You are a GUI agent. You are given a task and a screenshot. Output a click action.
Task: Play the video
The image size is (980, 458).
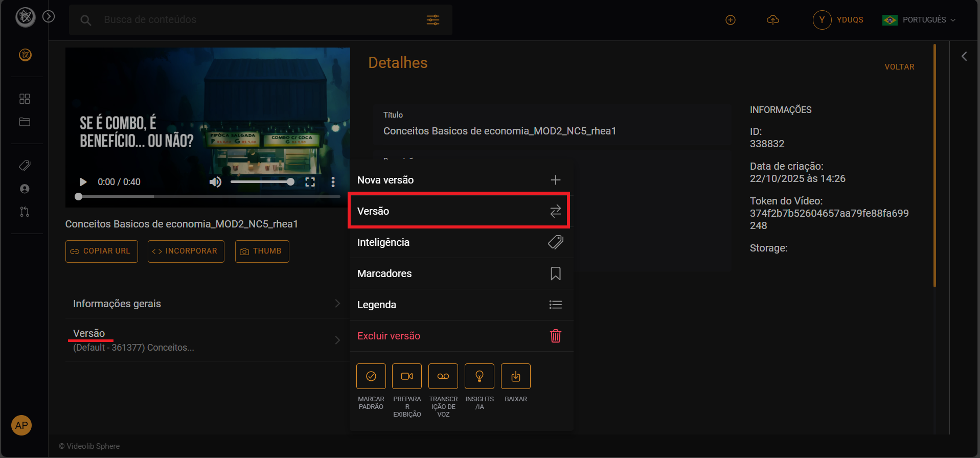pyautogui.click(x=83, y=182)
